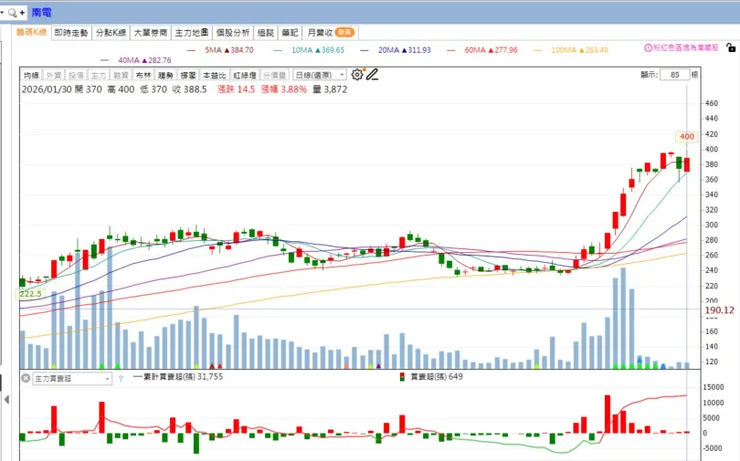Image resolution: width=740 pixels, height=461 pixels.
Task: Open 主力買賣超 indicator dropdown
Action: 72,378
